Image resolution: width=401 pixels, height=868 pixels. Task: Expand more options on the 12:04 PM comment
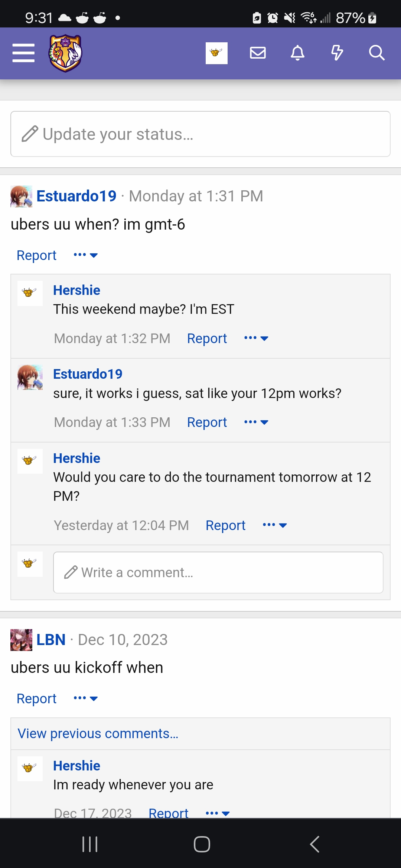point(275,525)
